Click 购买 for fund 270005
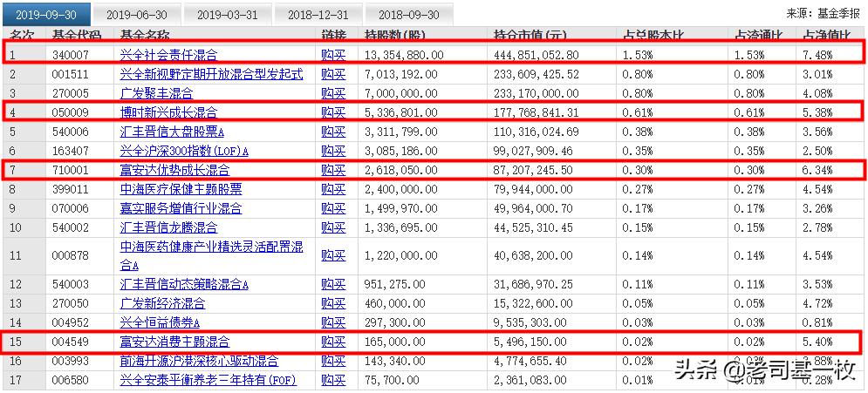Image resolution: width=868 pixels, height=393 pixels. click(334, 93)
